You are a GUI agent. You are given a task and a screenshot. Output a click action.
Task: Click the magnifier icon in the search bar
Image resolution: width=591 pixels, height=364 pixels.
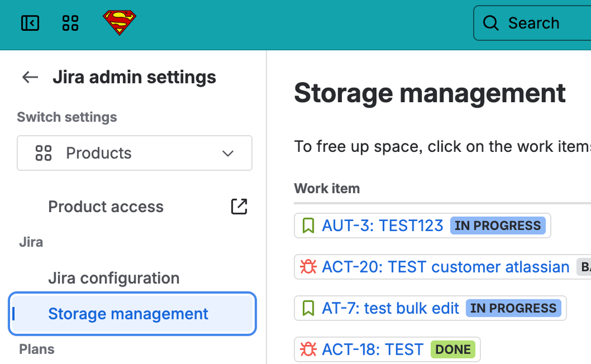point(491,23)
